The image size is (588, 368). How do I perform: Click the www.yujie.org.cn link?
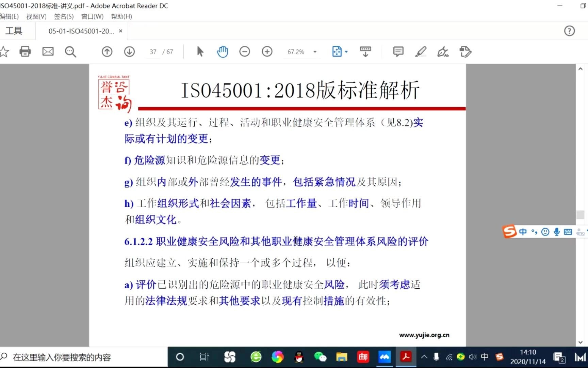(x=424, y=335)
